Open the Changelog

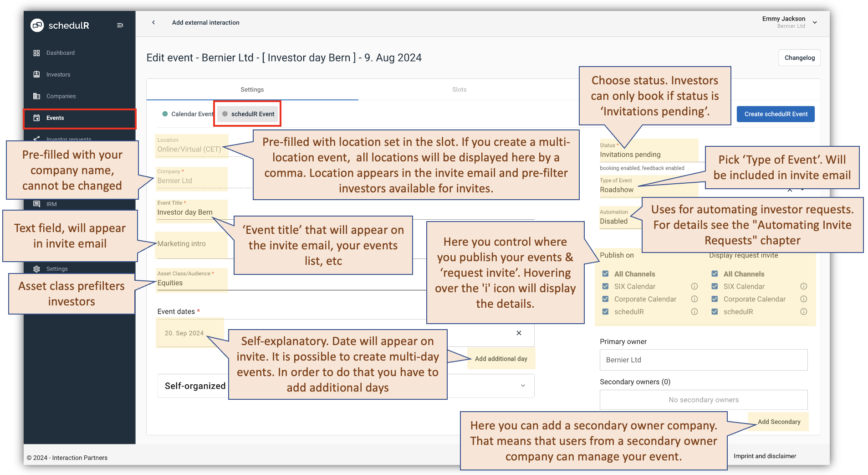799,57
